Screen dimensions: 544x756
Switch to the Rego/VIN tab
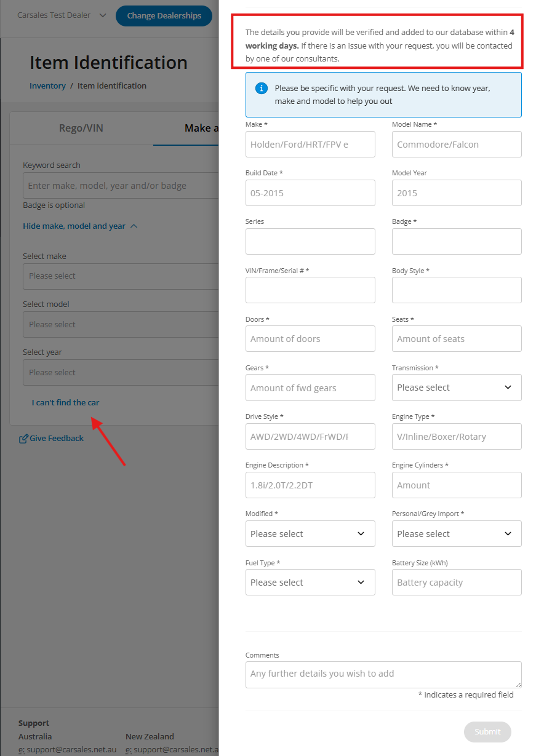81,128
